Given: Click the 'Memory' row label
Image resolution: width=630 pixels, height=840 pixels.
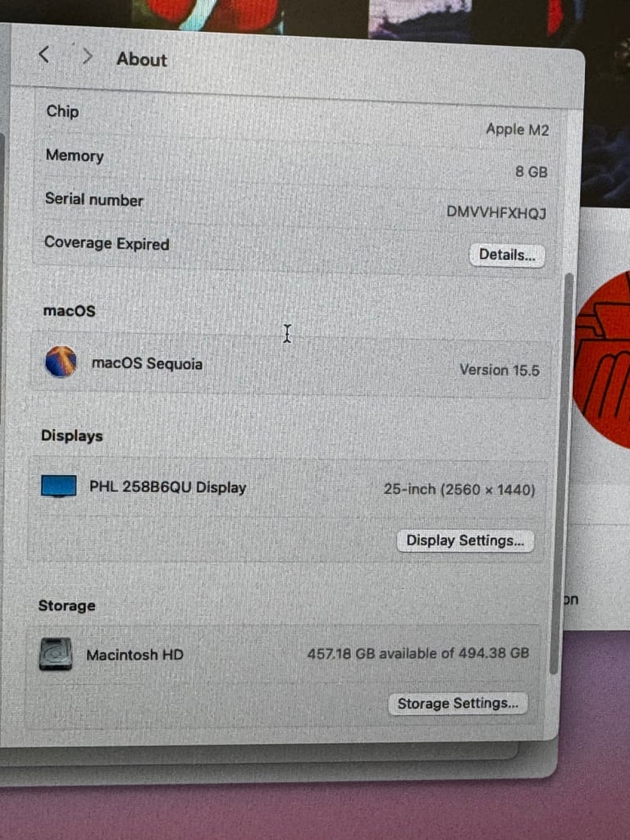Looking at the screenshot, I should click(75, 155).
